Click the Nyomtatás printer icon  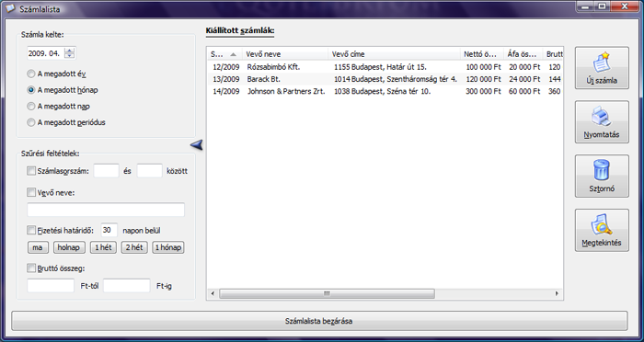pos(602,117)
